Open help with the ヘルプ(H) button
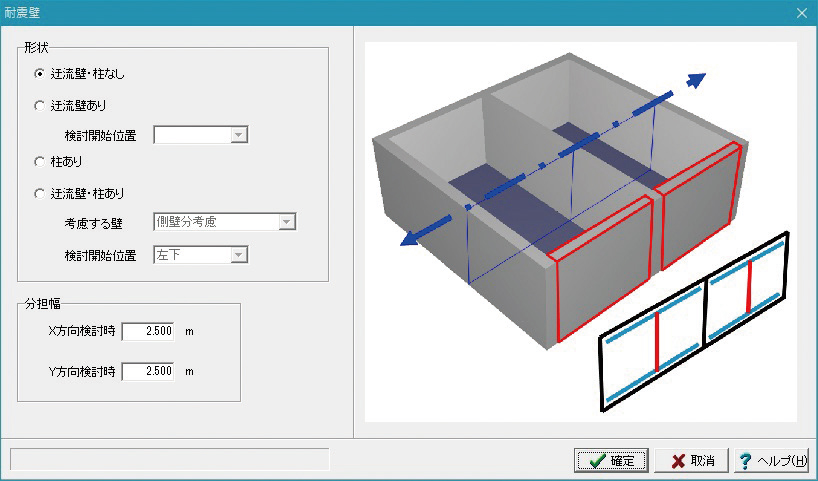This screenshot has width=818, height=481. pyautogui.click(x=773, y=461)
